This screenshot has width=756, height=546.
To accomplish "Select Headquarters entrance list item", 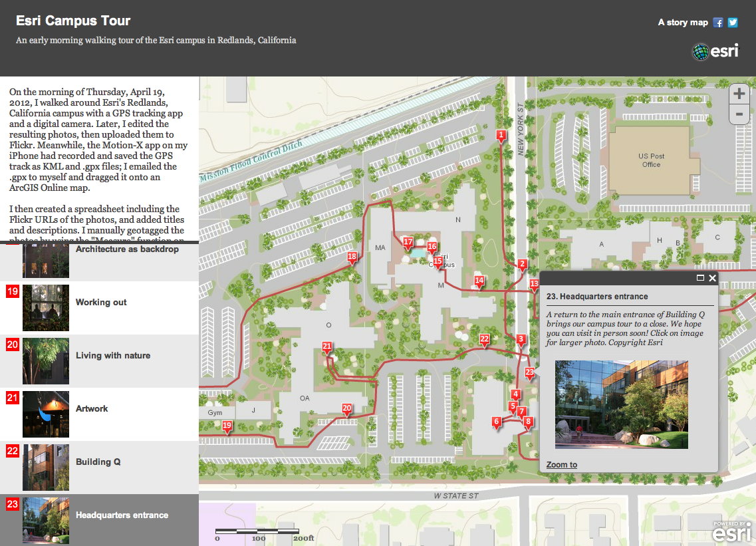I will 99,520.
